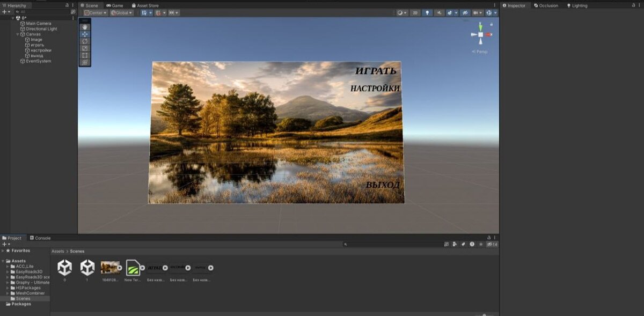Adjust the Project icon size slider
Image resolution: width=644 pixels, height=316 pixels.
point(484,314)
